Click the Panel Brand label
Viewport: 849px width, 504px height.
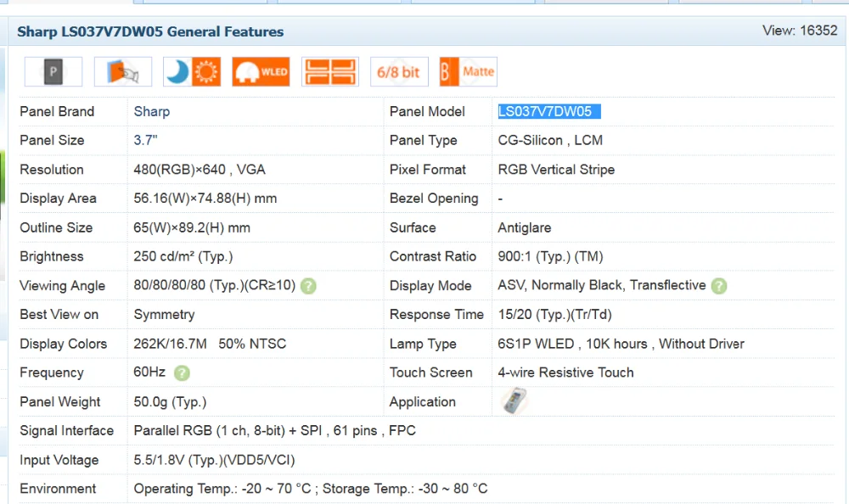(x=57, y=111)
